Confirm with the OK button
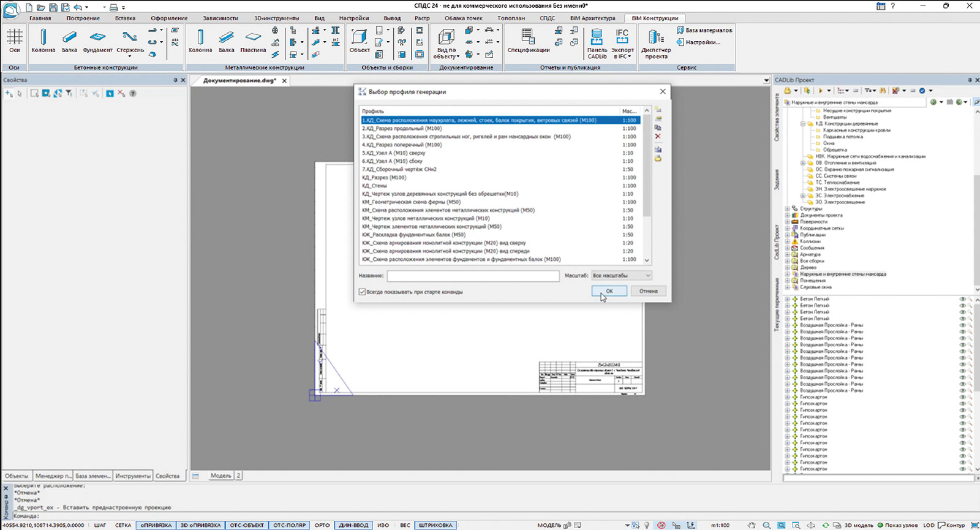This screenshot has height=530, width=980. tap(609, 291)
